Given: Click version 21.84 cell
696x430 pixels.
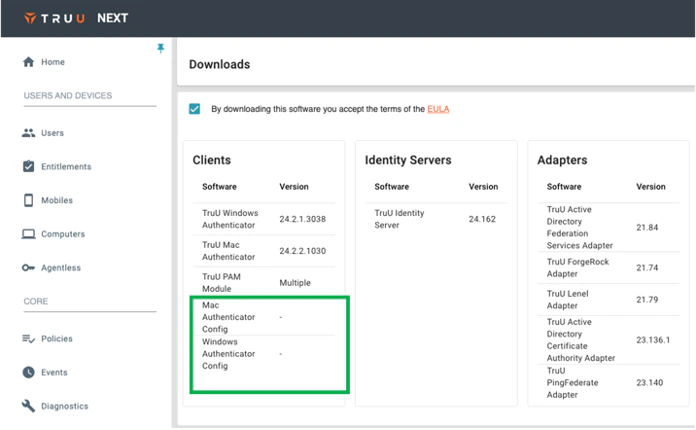Looking at the screenshot, I should click(x=647, y=228).
